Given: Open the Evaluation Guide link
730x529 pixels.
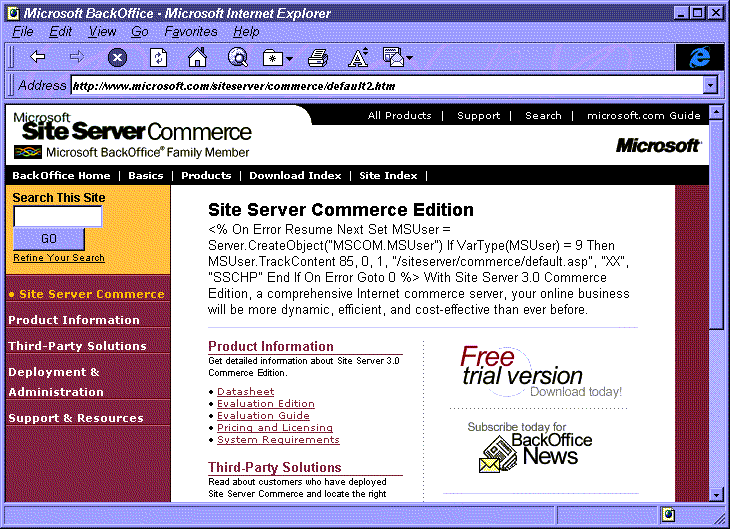Looking at the screenshot, I should tap(263, 416).
